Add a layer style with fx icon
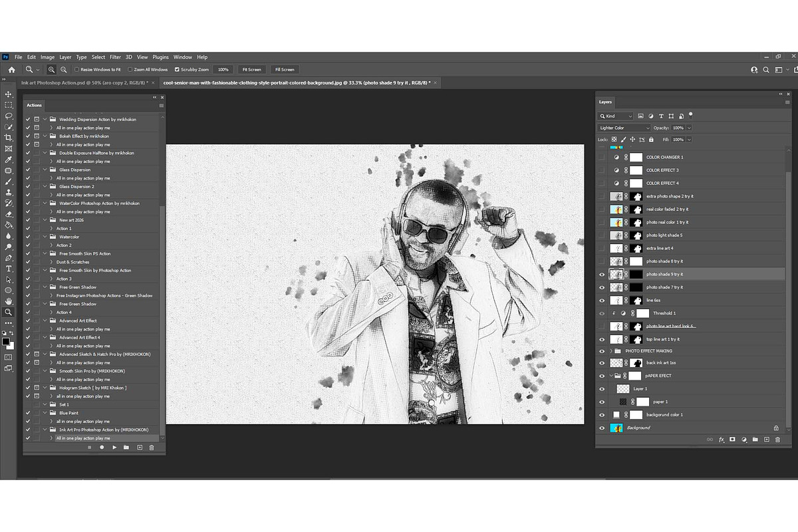The image size is (798, 532). click(721, 440)
